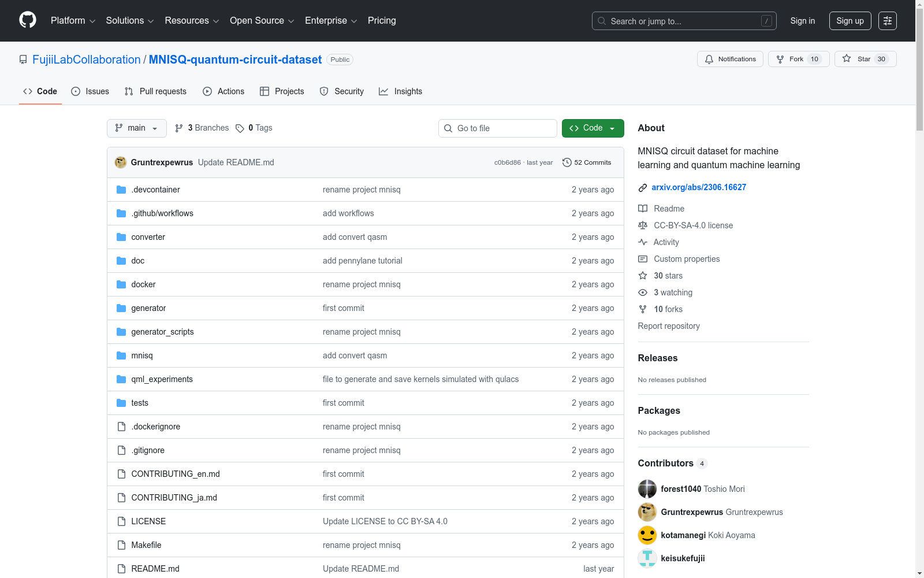Open Gruntrexpewrus avatar in commit header
924x578 pixels.
[121, 162]
